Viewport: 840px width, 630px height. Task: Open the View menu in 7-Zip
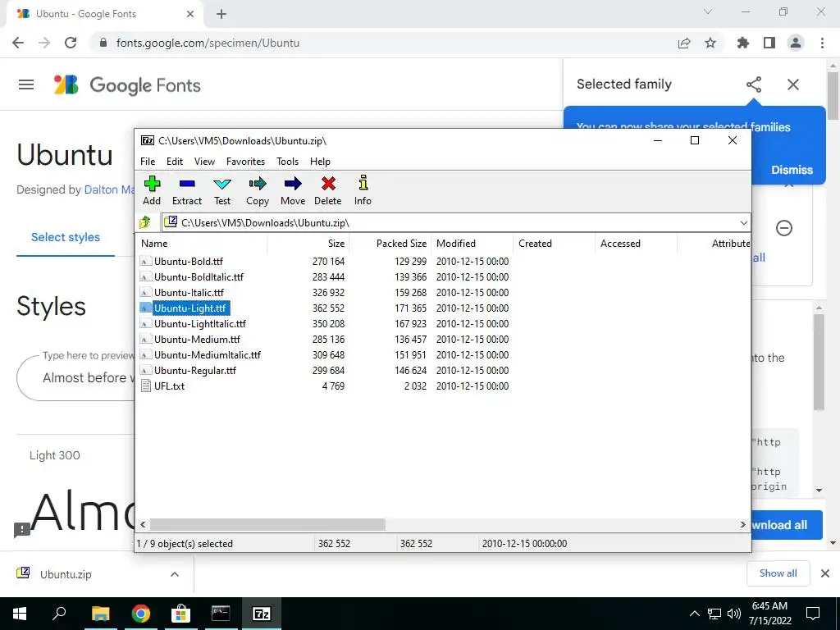pyautogui.click(x=204, y=162)
